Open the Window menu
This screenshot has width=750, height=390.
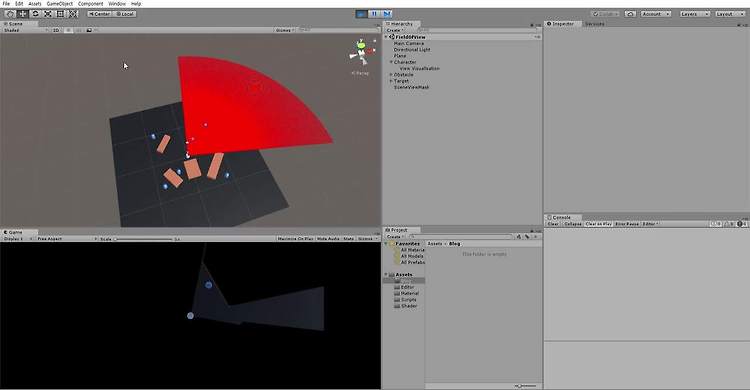(117, 3)
